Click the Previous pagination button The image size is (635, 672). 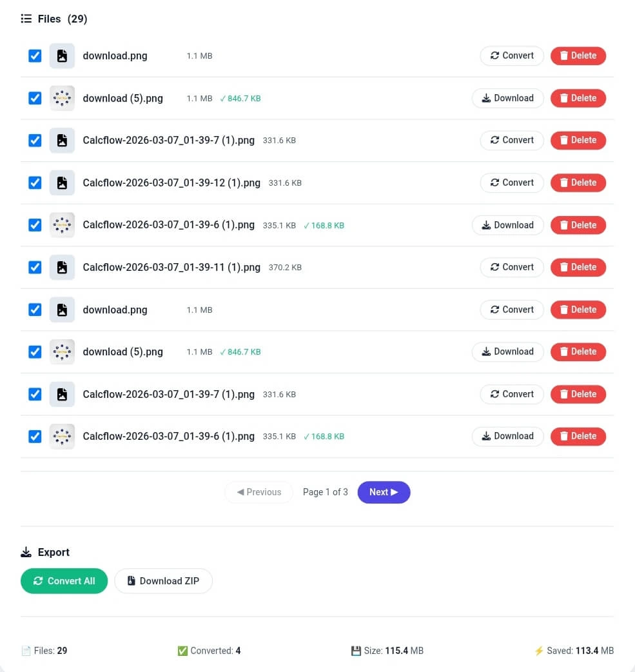point(259,492)
